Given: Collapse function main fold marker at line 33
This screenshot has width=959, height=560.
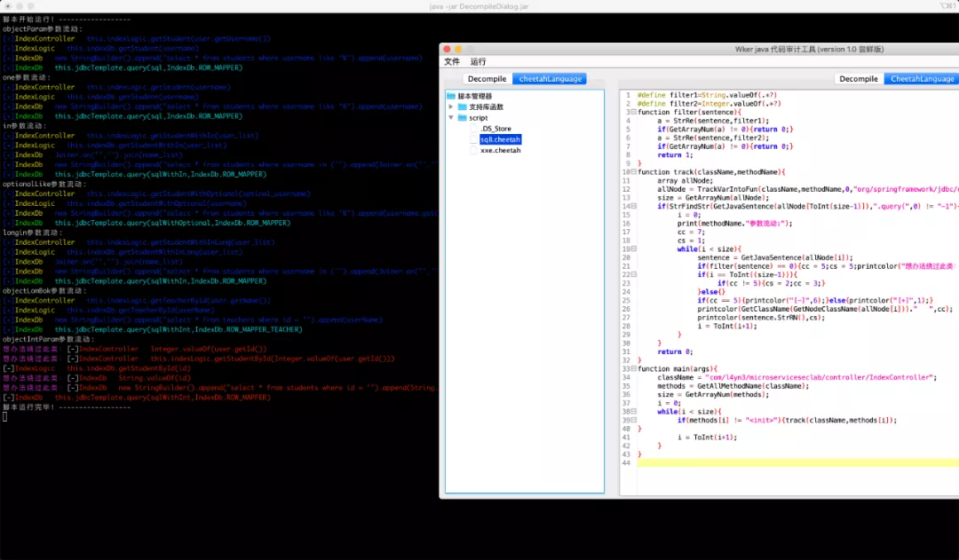Looking at the screenshot, I should coord(634,368).
